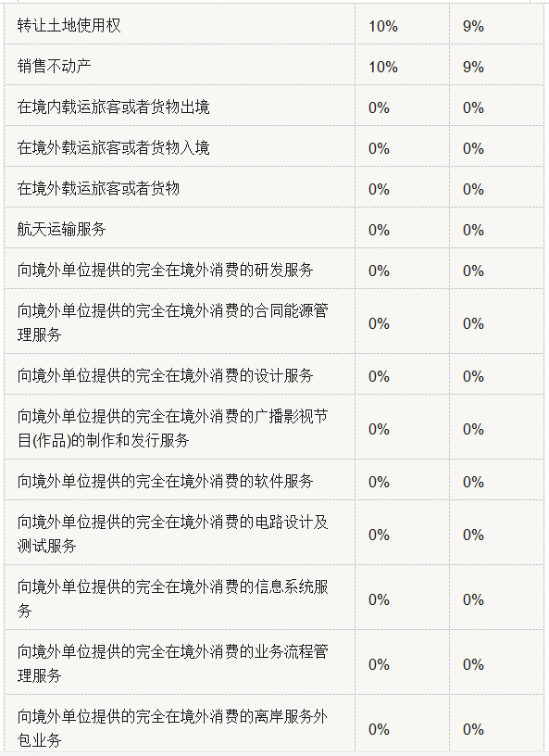
Task: Click the 研发服务 row description
Action: coord(166,270)
